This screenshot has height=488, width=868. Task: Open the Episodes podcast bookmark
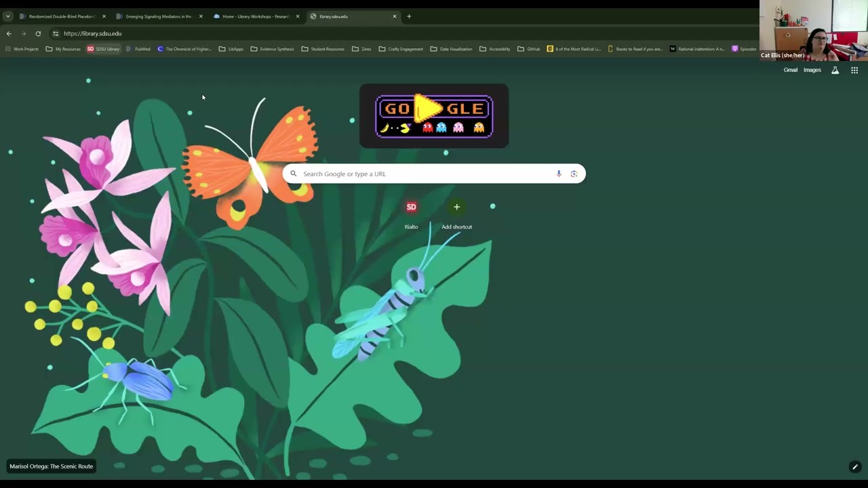pyautogui.click(x=744, y=49)
